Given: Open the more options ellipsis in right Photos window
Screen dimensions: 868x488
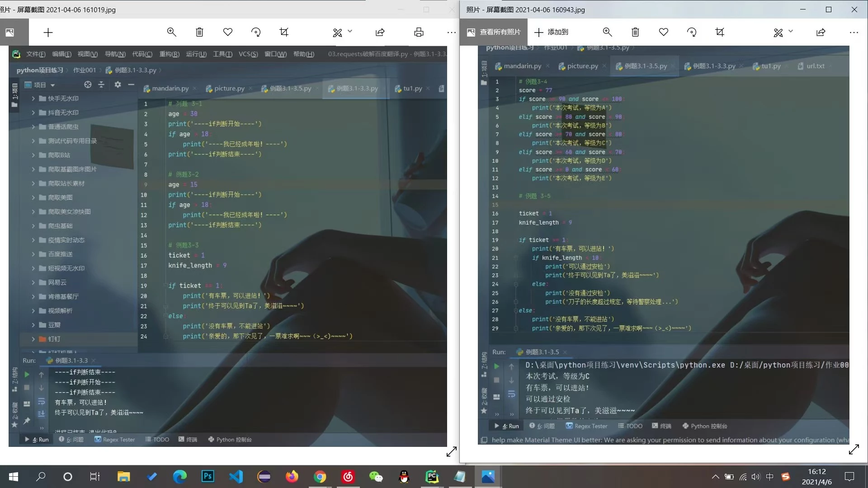Looking at the screenshot, I should (x=854, y=32).
